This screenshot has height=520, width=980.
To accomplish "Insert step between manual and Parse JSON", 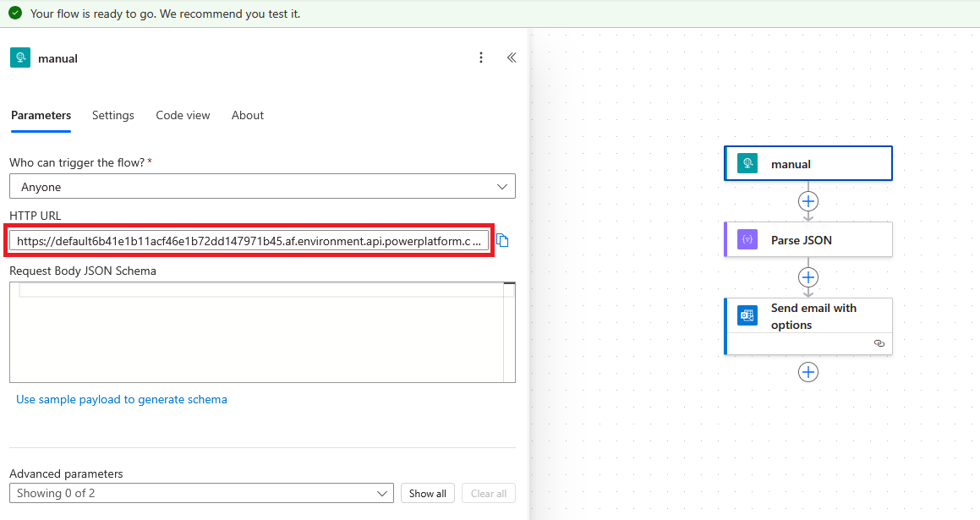I will click(x=808, y=201).
